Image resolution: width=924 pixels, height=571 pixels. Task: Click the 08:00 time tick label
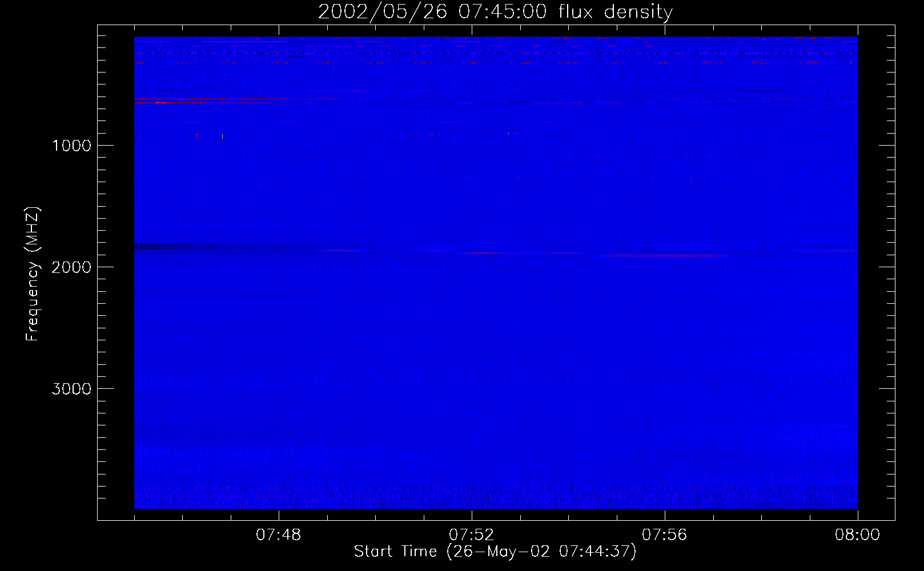pyautogui.click(x=857, y=535)
